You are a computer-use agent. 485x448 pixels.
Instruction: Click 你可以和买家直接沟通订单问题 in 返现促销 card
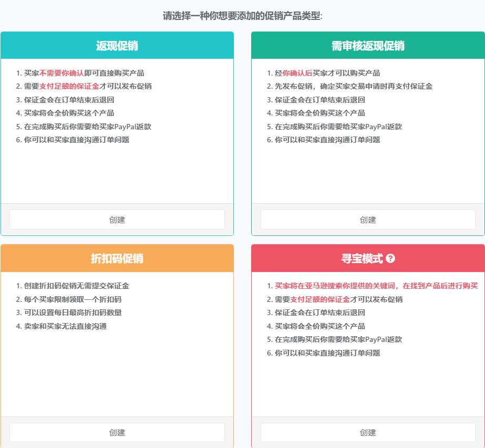76,140
